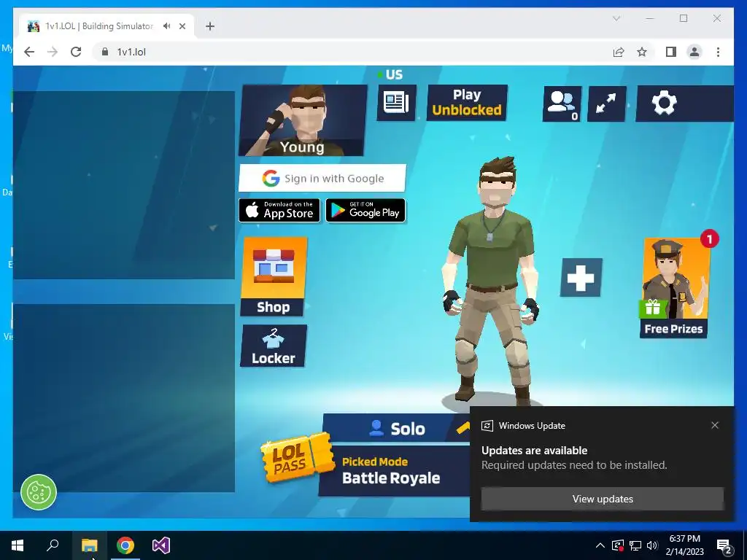Open File Explorer from taskbar
The image size is (747, 560).
[90, 545]
